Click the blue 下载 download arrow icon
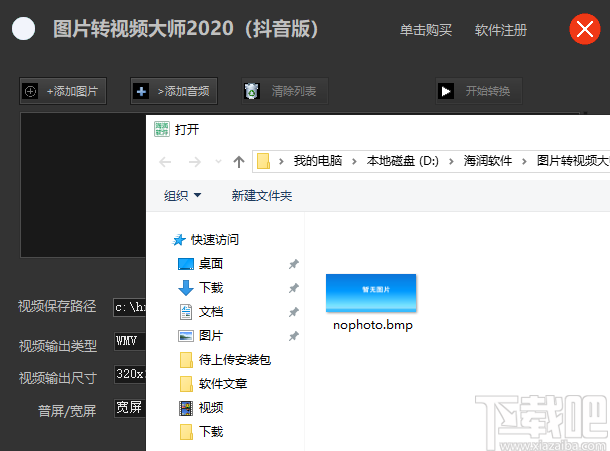 186,288
